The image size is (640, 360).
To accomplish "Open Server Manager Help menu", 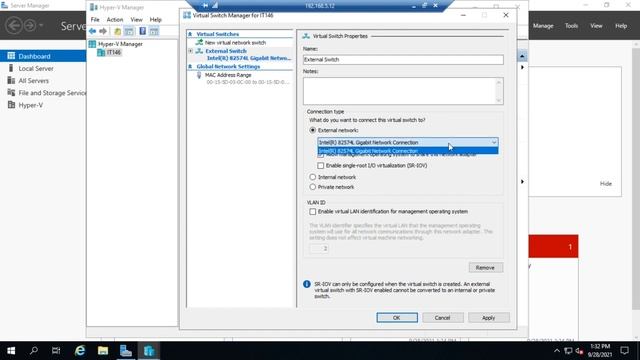I will point(621,26).
